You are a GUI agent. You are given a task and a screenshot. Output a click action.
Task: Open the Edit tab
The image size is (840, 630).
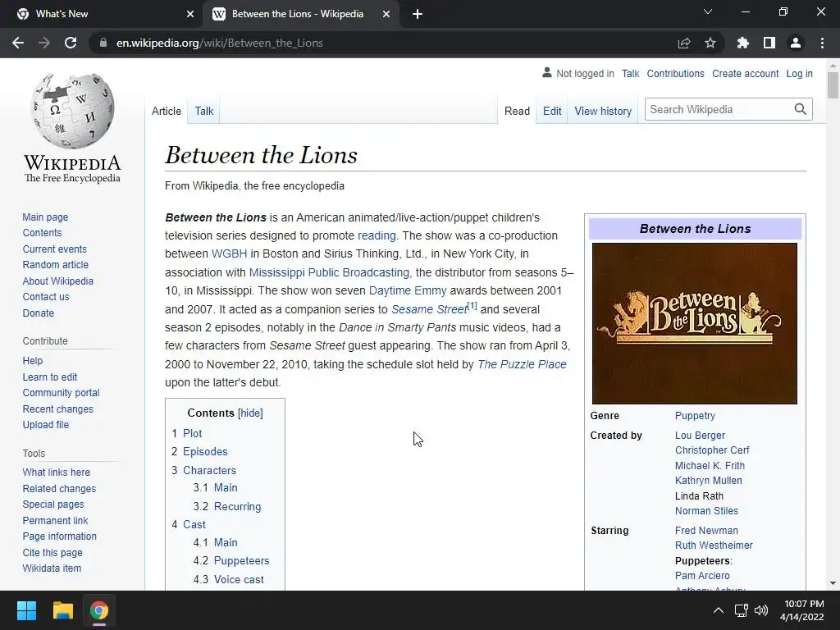point(552,111)
